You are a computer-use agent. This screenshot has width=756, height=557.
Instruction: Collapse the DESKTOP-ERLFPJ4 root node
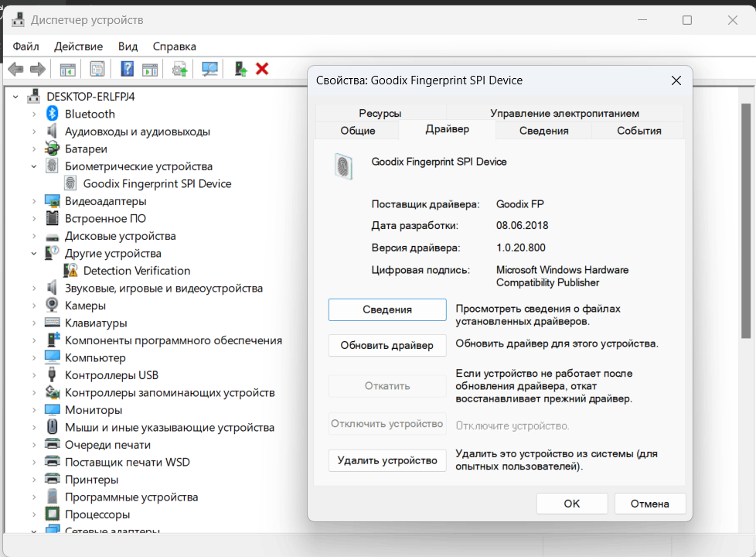pos(15,97)
